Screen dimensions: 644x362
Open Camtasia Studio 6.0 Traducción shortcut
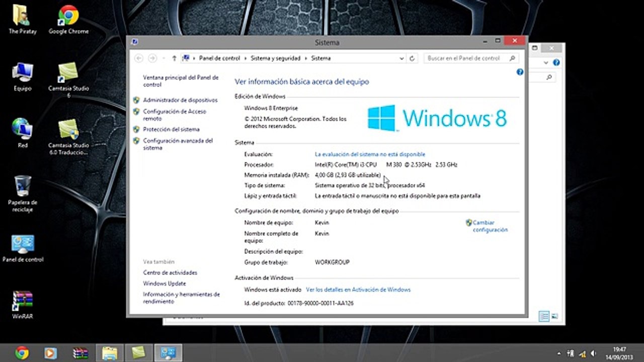(x=68, y=137)
